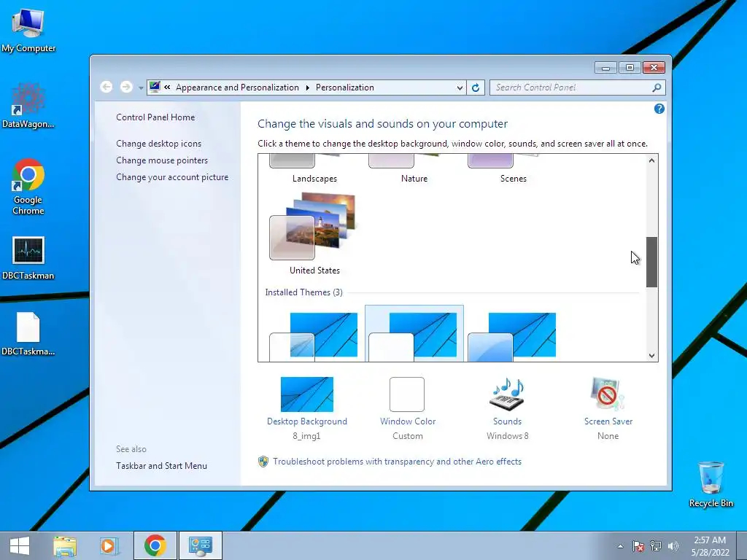Image resolution: width=747 pixels, height=560 pixels.
Task: Open the Windows Start button
Action: [20, 545]
